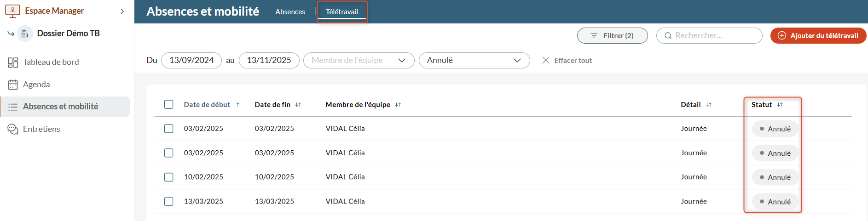Viewport: 868px width, 221px height.
Task: Focus the Rechercher search field
Action: coord(709,35)
